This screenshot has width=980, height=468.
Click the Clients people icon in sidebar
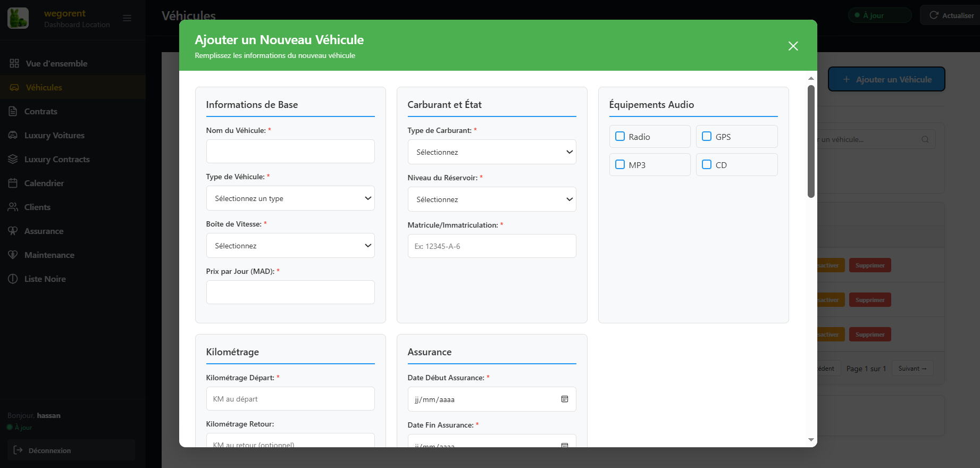(x=13, y=207)
